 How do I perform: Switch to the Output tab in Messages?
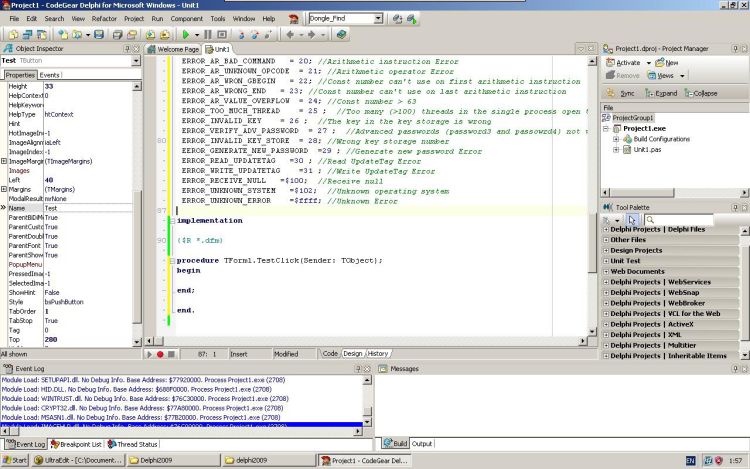[422, 444]
